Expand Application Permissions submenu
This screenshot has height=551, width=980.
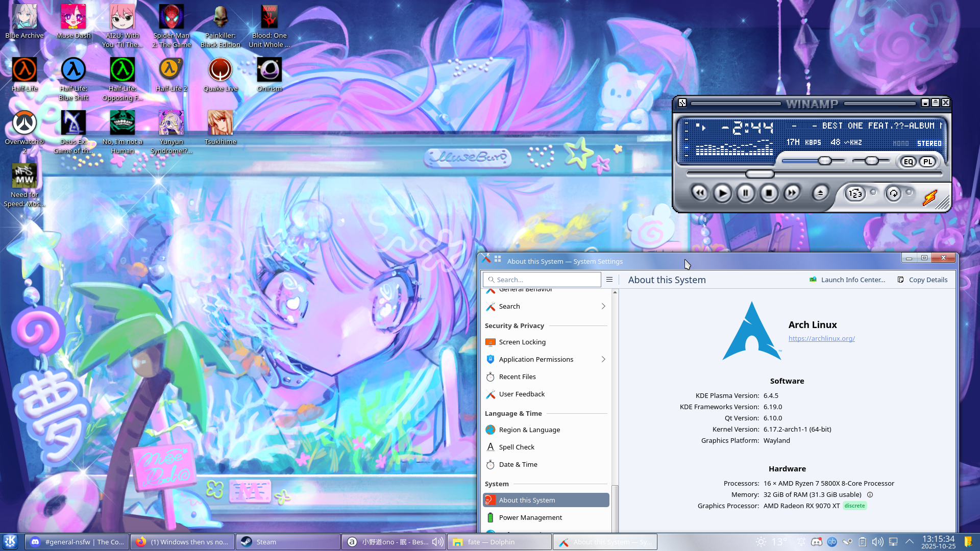[x=603, y=359]
